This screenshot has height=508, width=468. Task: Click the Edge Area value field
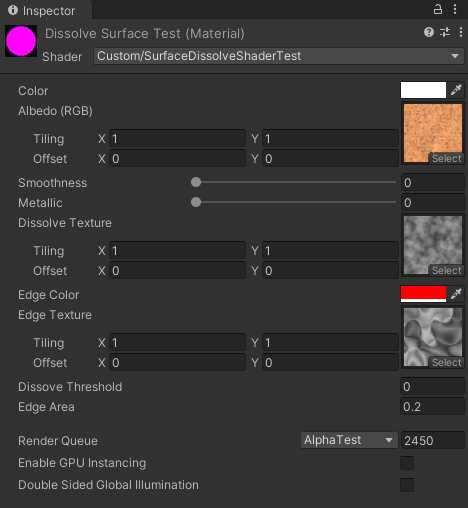pyautogui.click(x=432, y=406)
